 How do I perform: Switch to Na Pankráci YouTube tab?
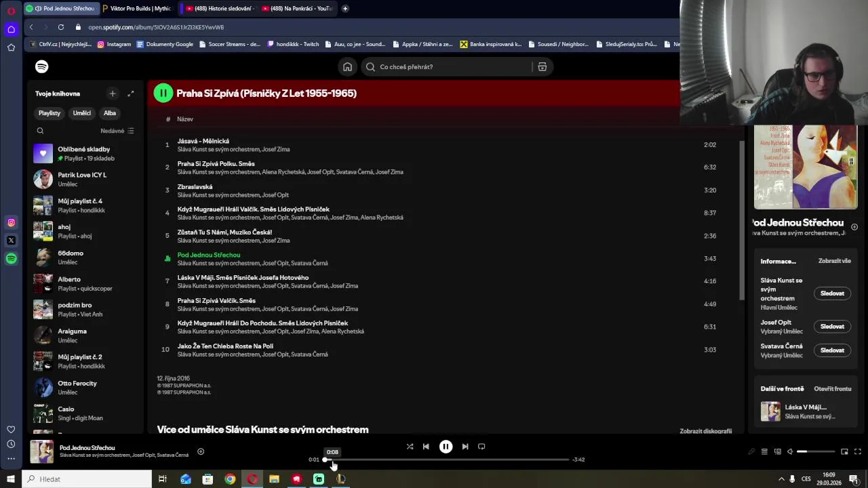296,8
